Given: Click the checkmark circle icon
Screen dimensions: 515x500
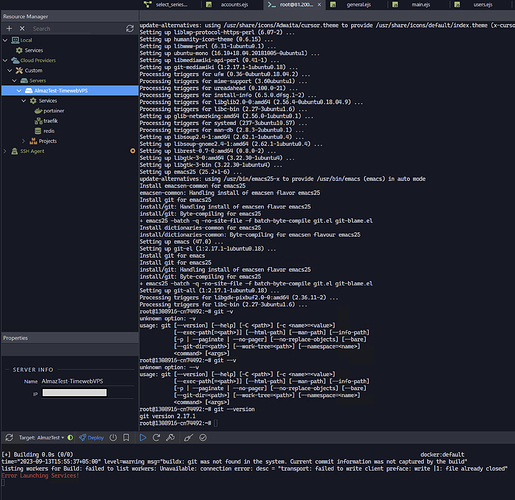Looking at the screenshot, I should point(203,438).
